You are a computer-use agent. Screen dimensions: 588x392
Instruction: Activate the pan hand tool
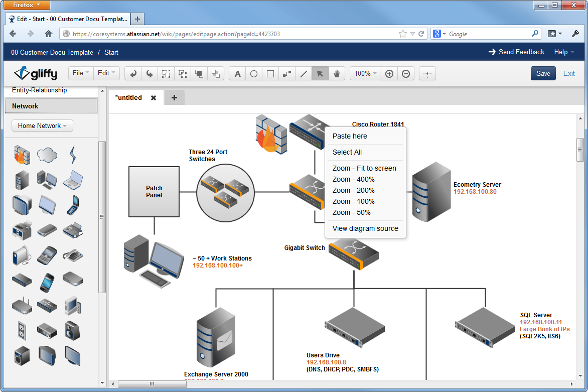[336, 73]
